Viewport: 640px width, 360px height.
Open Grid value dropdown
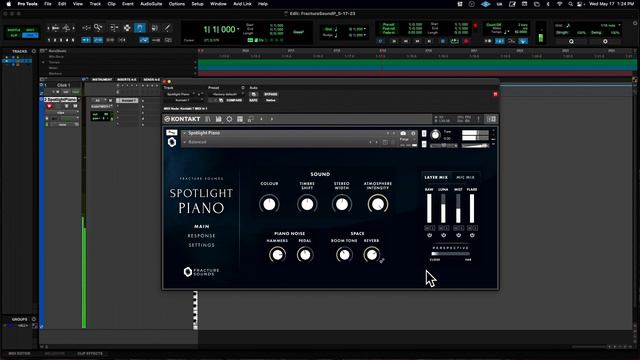[x=364, y=29]
